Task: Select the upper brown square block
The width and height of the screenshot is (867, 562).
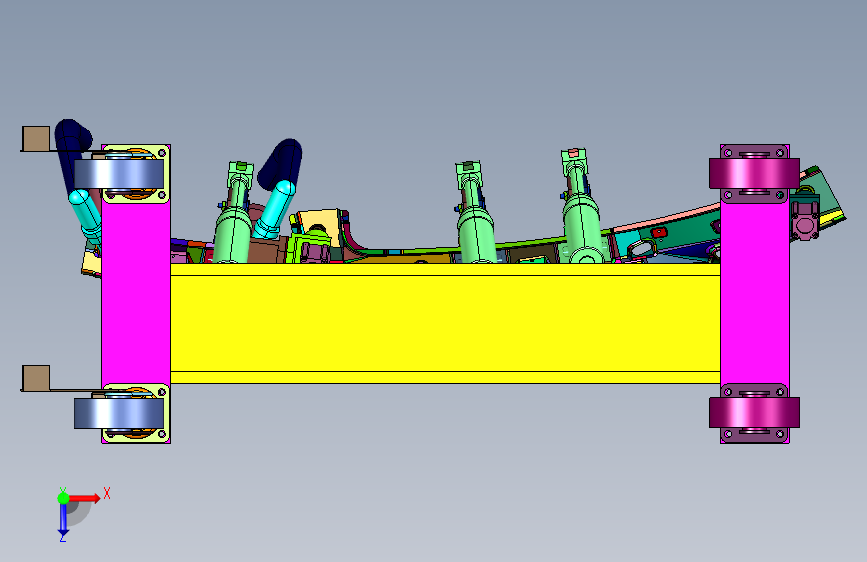Action: pyautogui.click(x=36, y=138)
